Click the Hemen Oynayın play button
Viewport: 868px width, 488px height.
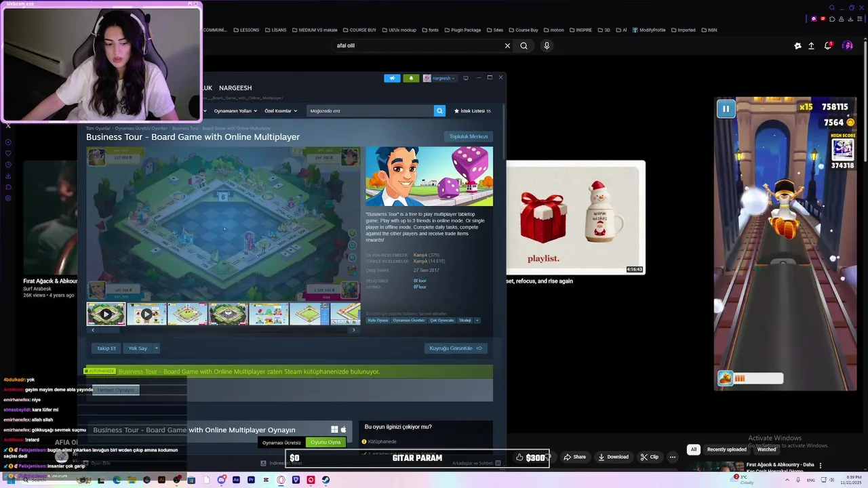pos(116,390)
